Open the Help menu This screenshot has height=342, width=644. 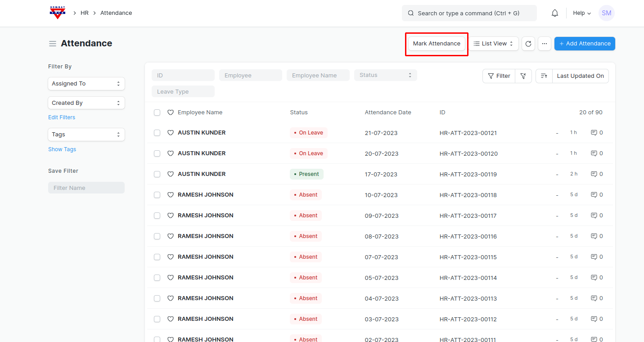coord(581,13)
